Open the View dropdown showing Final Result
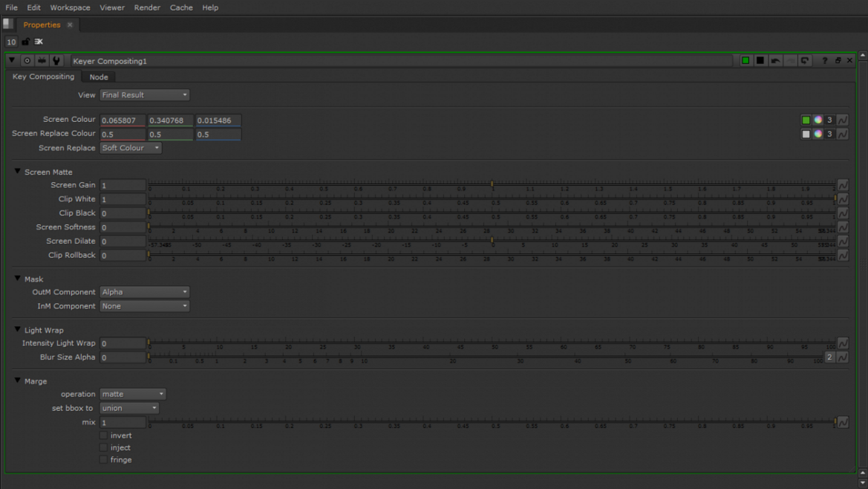Viewport: 868px width, 489px height. [144, 94]
